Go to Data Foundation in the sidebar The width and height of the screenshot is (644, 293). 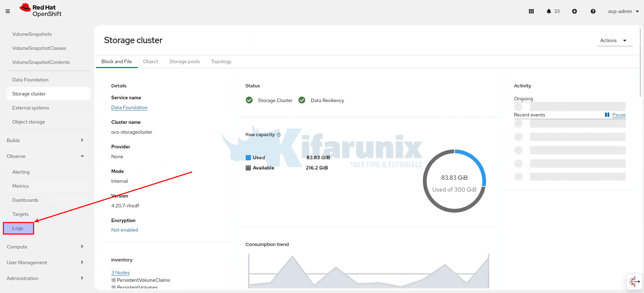pos(30,80)
